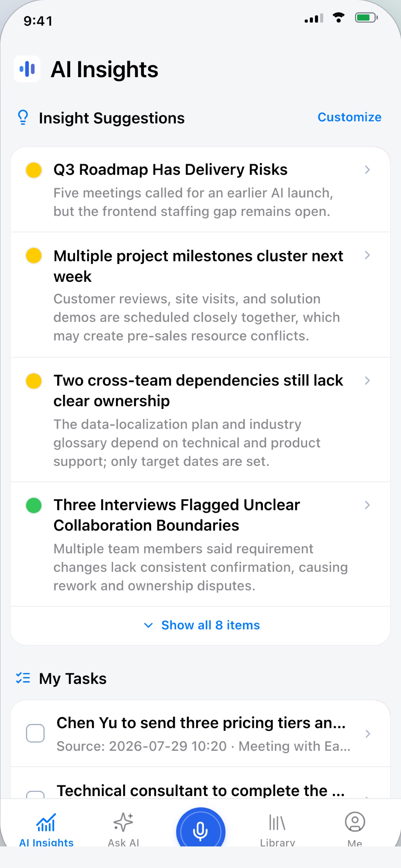Screen dimensions: 401x868
Task: Click the Customize link
Action: [349, 117]
